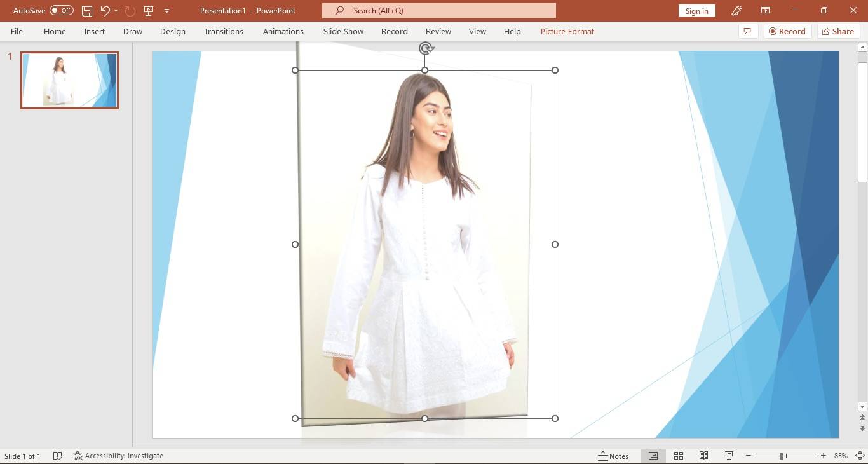
Task: Click the Comments icon near Record
Action: pyautogui.click(x=748, y=31)
